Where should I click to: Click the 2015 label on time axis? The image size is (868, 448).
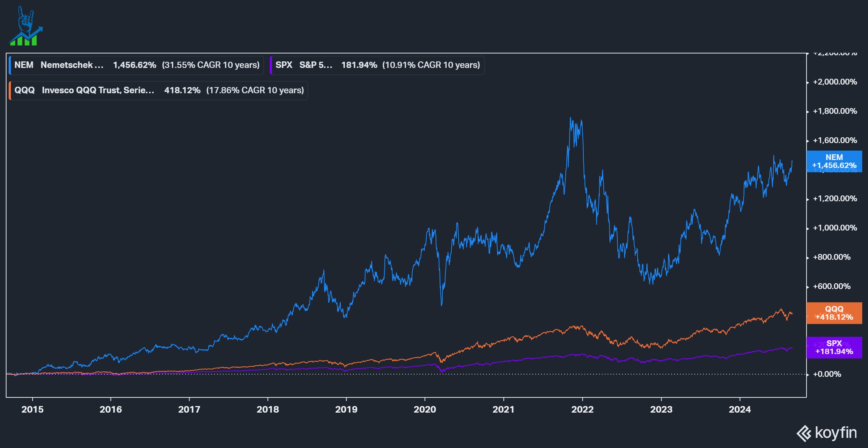[x=33, y=409]
